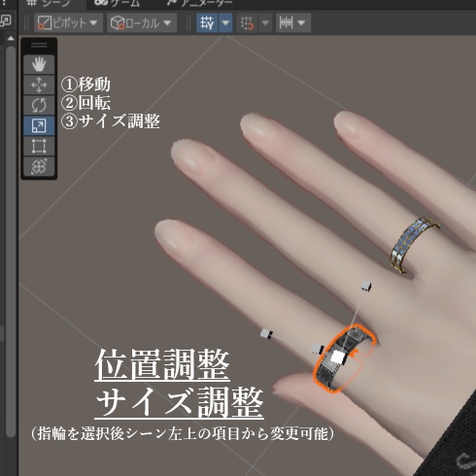Switch to the アニメーター tab
Image resolution: width=476 pixels, height=476 pixels.
tap(200, 4)
